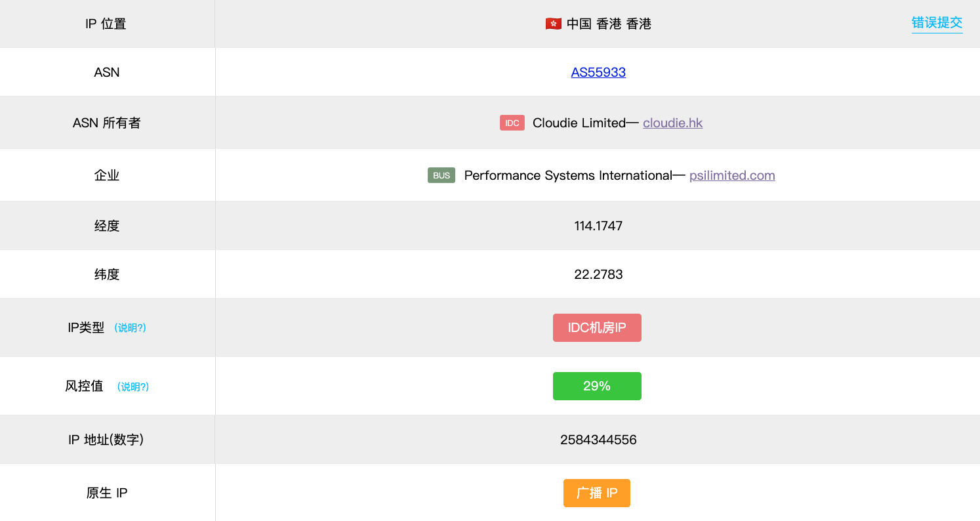Click the 中国 香港 香港 location text
The width and height of the screenshot is (980, 521).
(609, 24)
